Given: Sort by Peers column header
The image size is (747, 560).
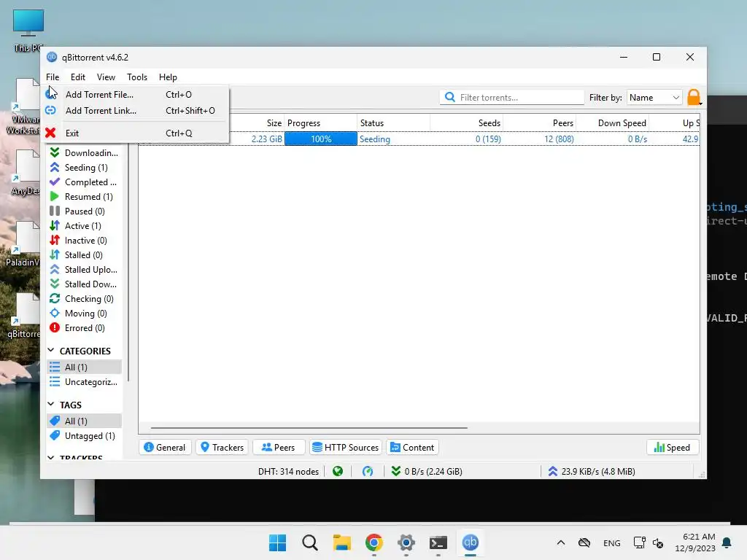Looking at the screenshot, I should tap(539, 122).
